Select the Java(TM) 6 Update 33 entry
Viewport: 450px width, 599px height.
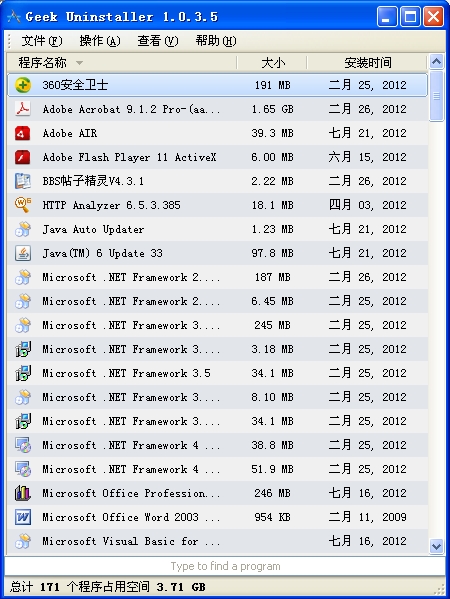[217, 253]
